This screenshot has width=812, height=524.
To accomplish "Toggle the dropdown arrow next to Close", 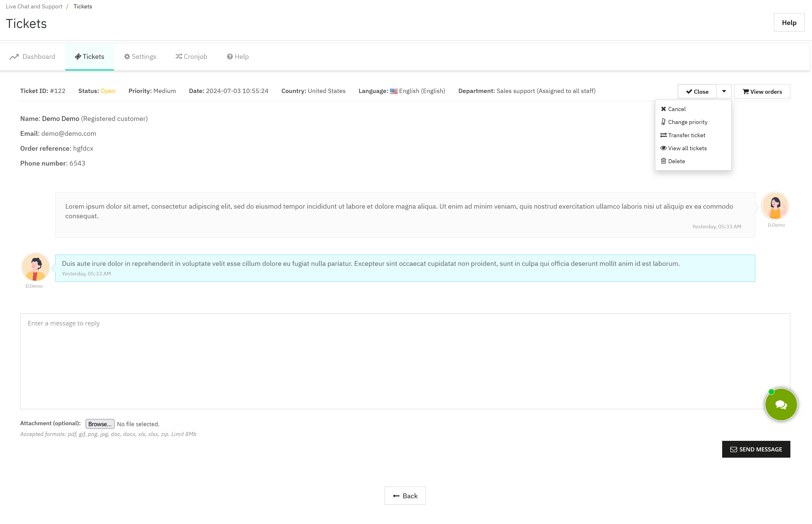I will click(724, 92).
